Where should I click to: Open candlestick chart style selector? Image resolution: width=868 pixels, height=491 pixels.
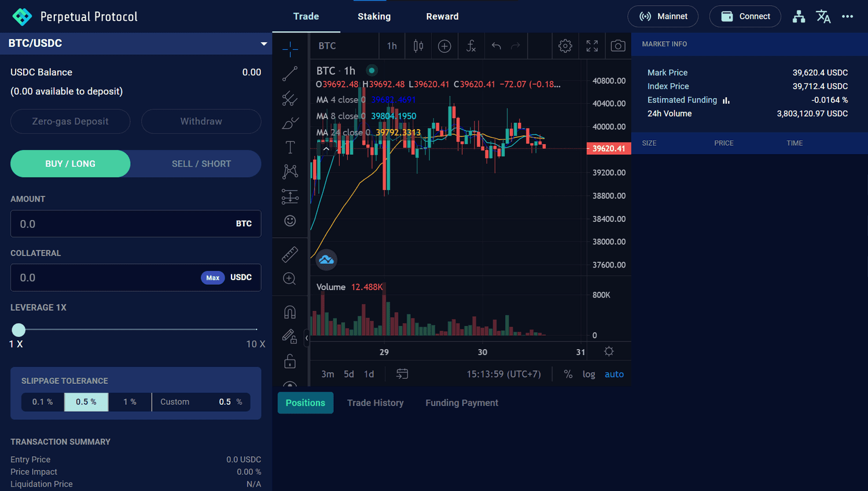[x=418, y=46]
